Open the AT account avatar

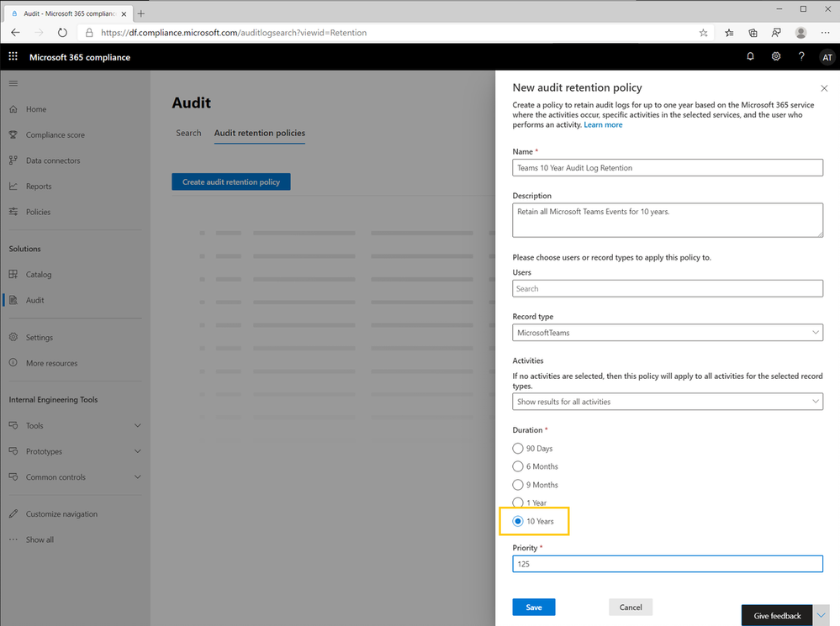(827, 57)
